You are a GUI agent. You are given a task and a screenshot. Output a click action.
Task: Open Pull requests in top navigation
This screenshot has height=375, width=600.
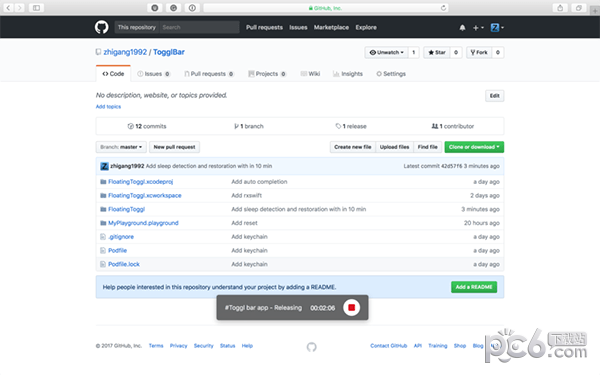tap(264, 28)
